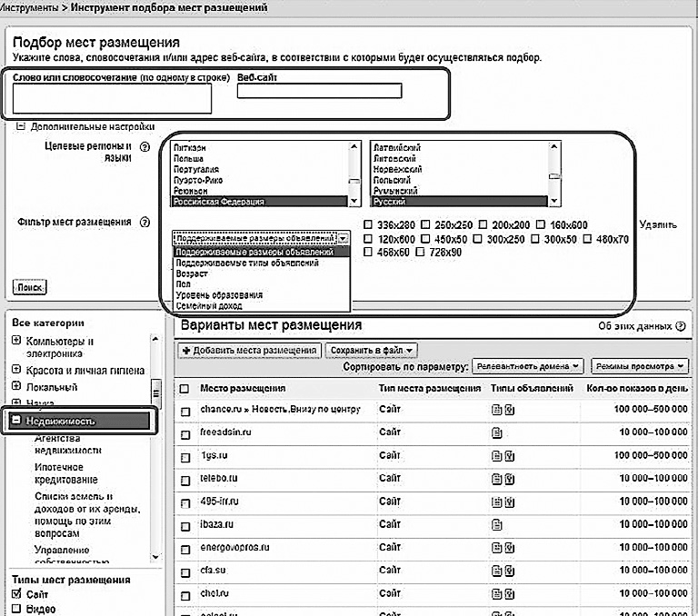
Task: Open the Сохранить в файл dropdown
Action: point(371,351)
